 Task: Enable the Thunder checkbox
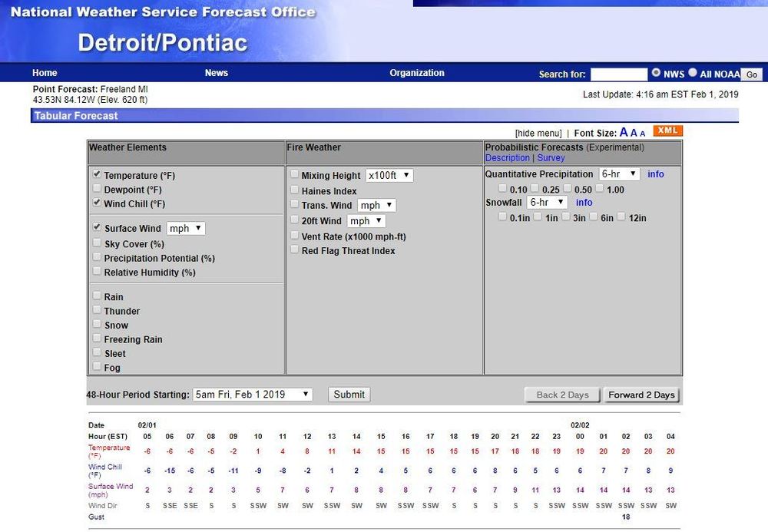coord(97,309)
